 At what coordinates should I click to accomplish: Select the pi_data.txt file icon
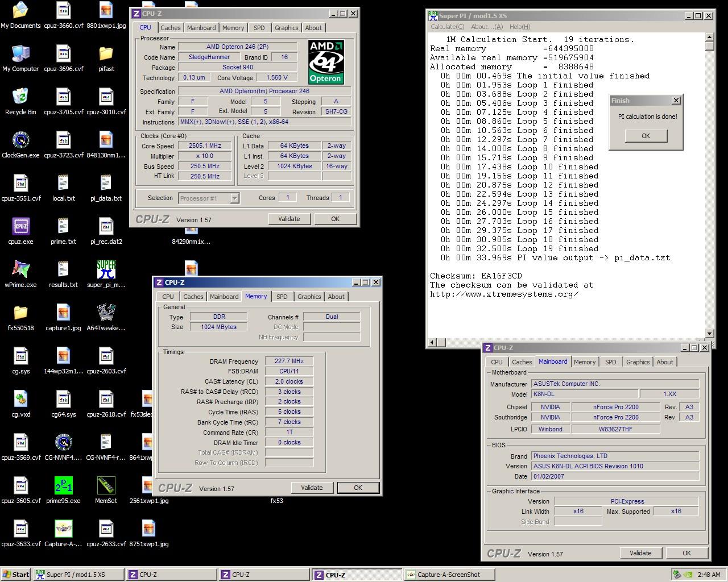[x=106, y=183]
